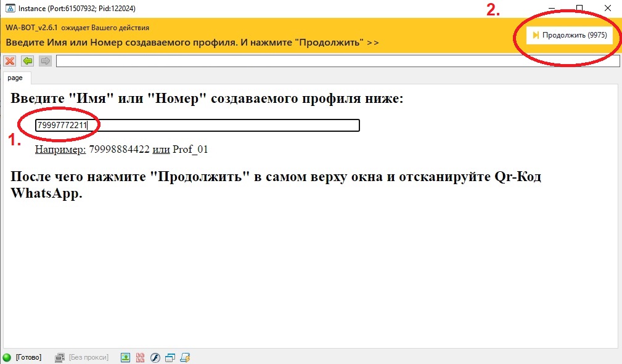
Task: Close the Instance window
Action: 607,8
